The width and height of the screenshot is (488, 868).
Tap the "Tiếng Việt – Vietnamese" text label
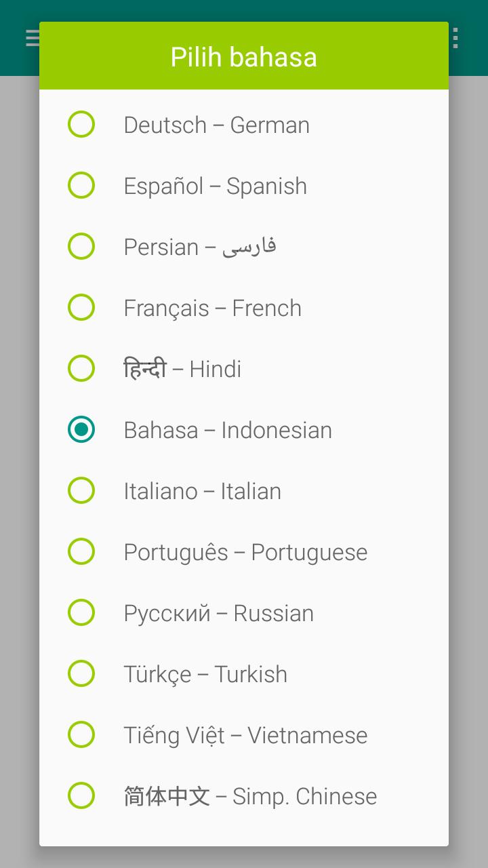[245, 735]
